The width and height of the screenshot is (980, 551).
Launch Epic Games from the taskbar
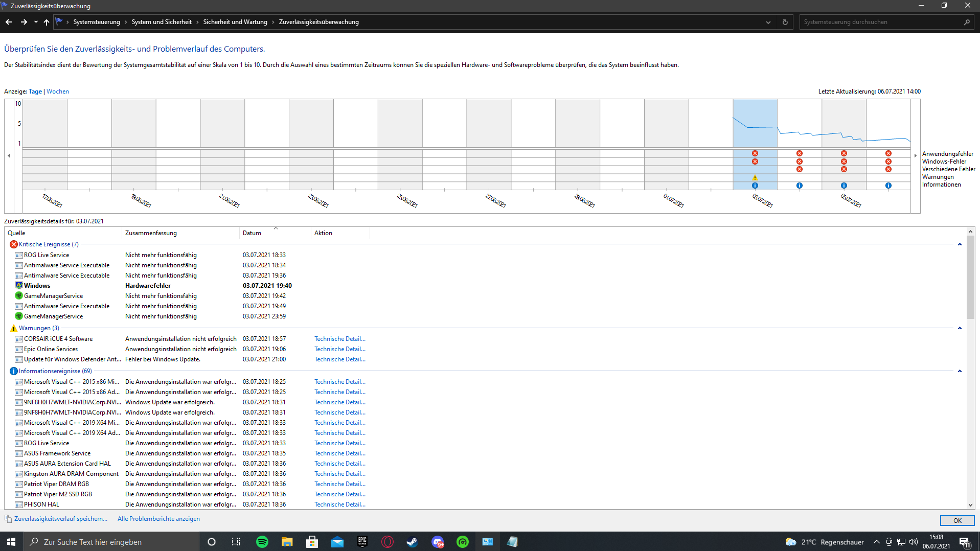pyautogui.click(x=362, y=542)
